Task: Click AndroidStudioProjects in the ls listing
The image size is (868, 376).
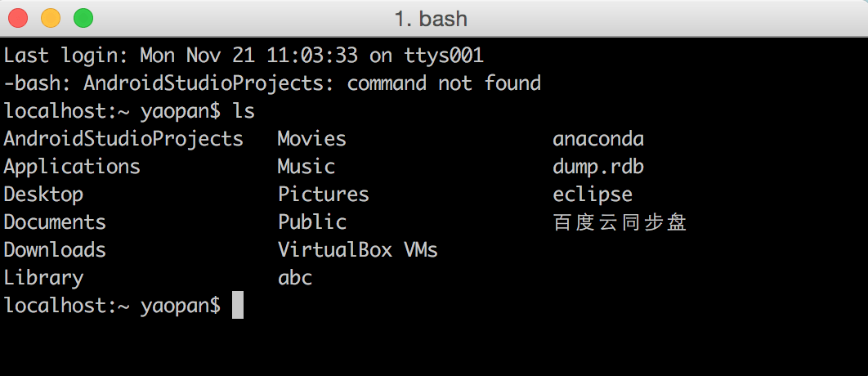Action: coord(123,139)
